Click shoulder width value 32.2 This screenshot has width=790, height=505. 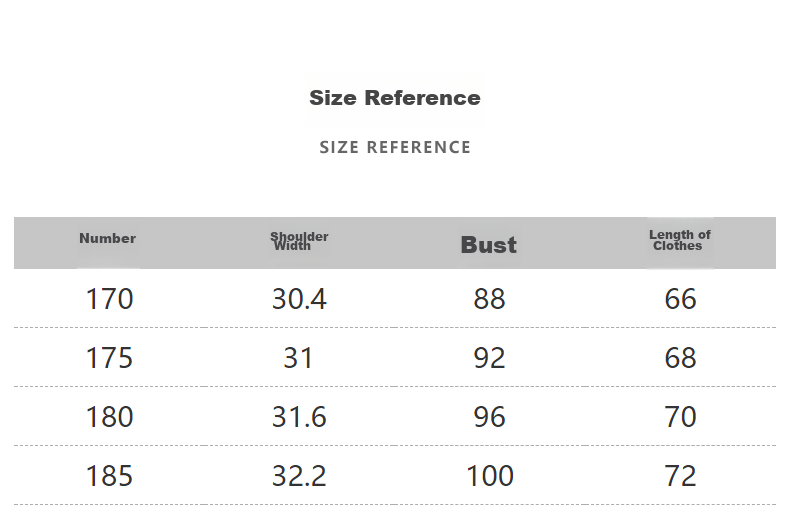(x=299, y=476)
